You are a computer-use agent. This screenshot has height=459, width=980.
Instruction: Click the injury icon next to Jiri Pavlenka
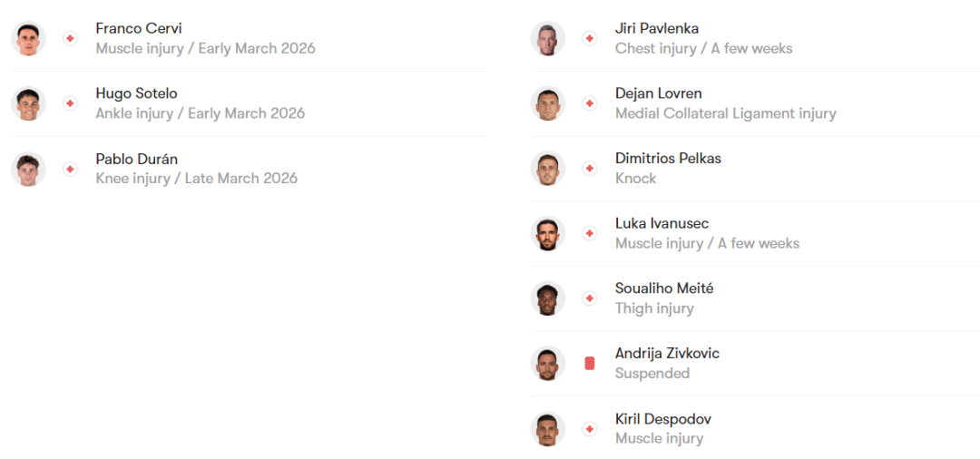[590, 38]
